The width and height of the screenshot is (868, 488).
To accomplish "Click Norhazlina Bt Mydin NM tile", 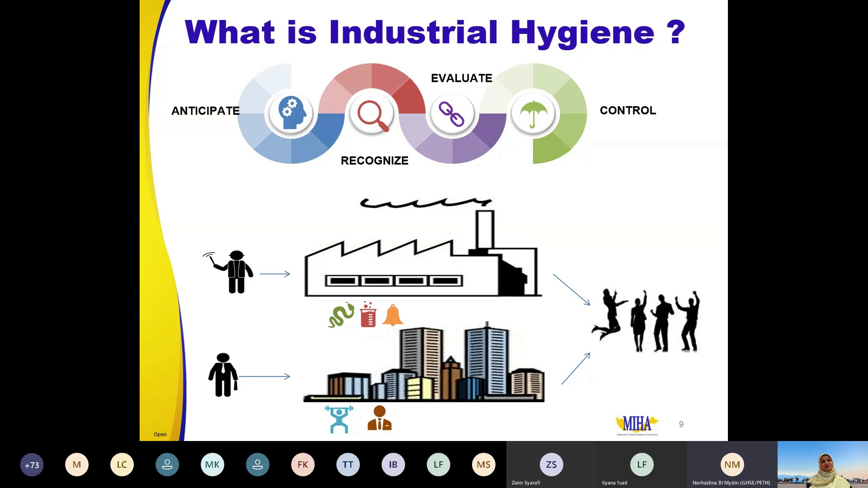I will tap(732, 465).
